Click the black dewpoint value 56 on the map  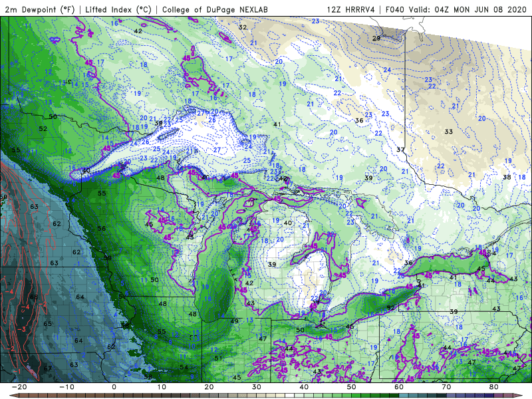[x=102, y=229]
